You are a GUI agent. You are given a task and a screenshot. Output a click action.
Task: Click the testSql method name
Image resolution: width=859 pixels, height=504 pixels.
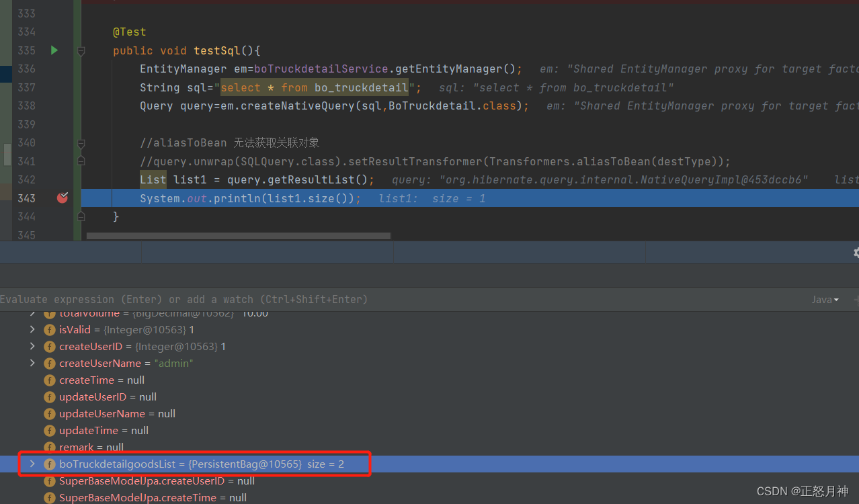tap(217, 50)
